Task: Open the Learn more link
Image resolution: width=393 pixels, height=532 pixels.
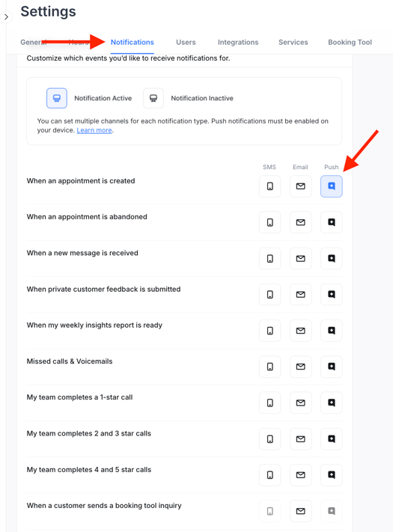Action: [x=94, y=130]
